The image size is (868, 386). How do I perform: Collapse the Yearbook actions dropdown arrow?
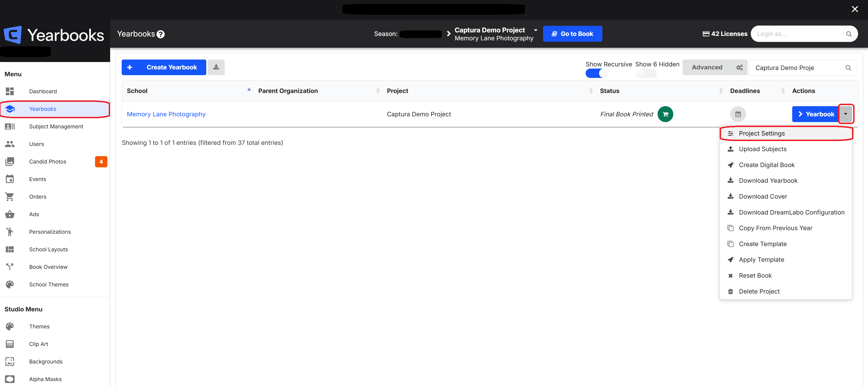845,114
